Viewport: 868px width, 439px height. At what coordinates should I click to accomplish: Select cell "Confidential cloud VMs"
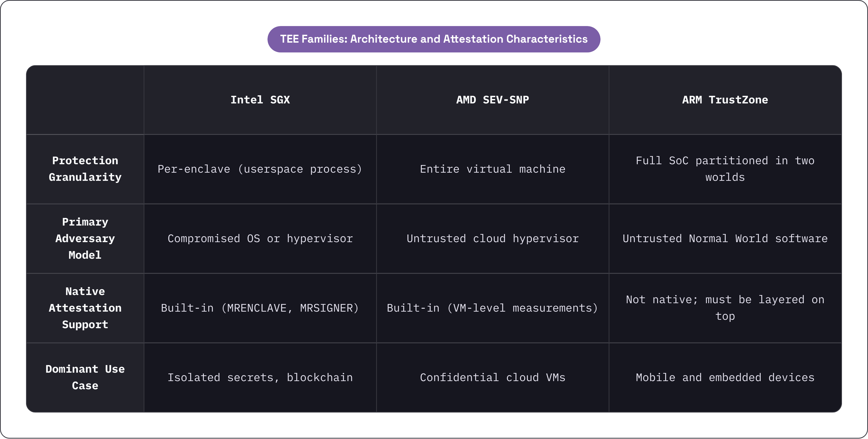point(493,377)
